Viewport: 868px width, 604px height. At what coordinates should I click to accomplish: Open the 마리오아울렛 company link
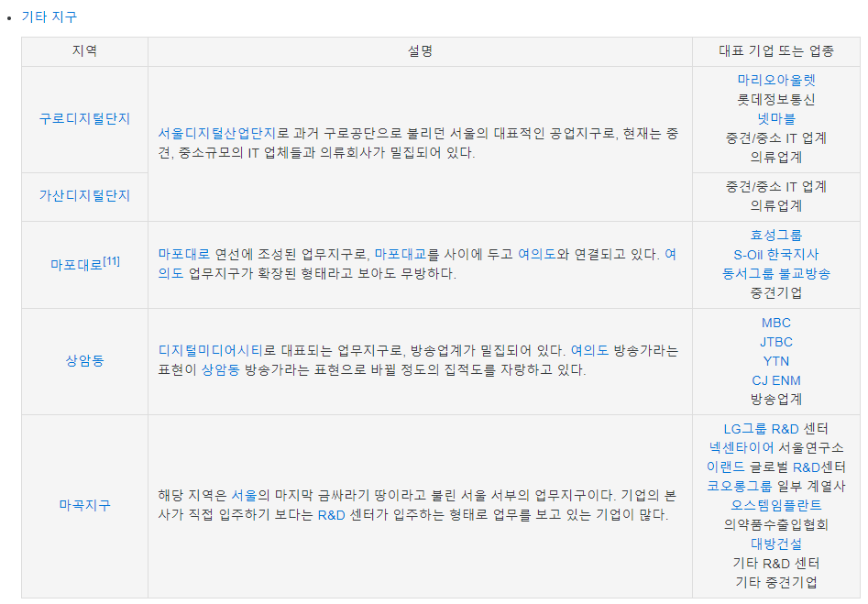pos(776,80)
